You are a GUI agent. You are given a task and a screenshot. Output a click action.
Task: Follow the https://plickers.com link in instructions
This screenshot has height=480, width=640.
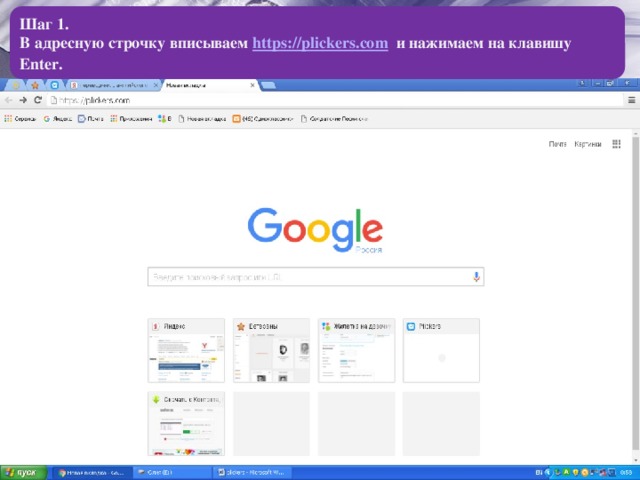coord(320,43)
